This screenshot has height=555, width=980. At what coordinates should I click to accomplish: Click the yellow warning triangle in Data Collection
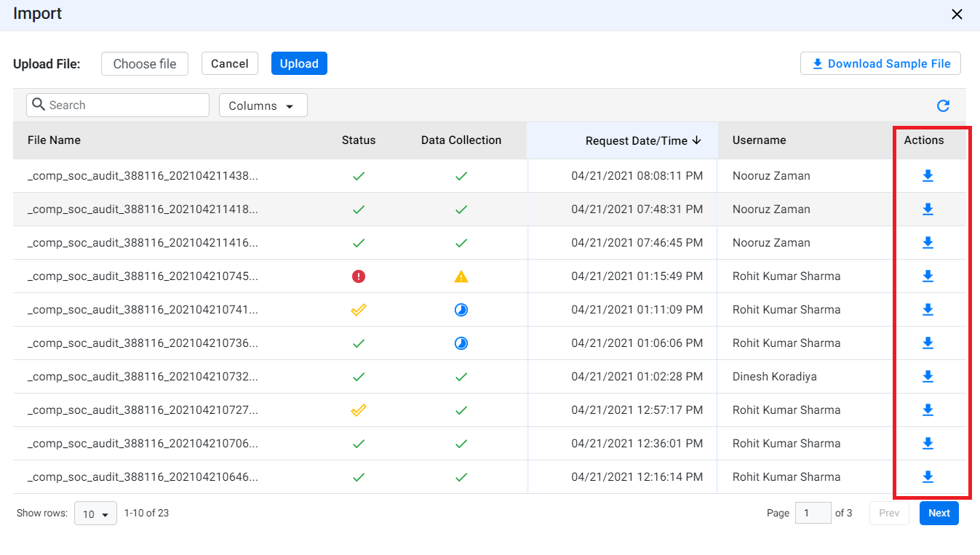(x=461, y=276)
